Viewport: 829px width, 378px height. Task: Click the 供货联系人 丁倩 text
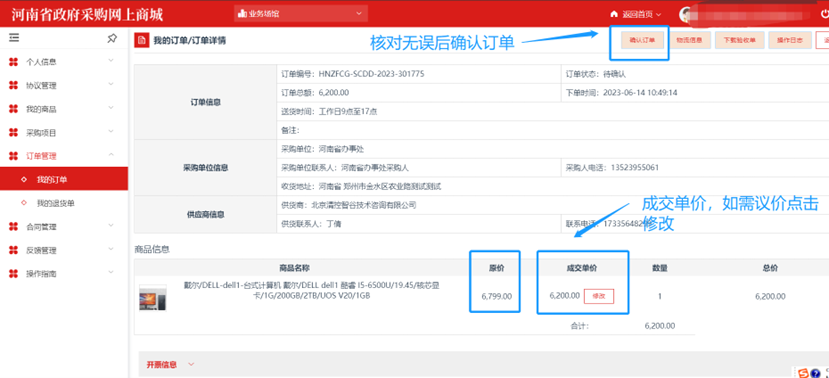[311, 224]
